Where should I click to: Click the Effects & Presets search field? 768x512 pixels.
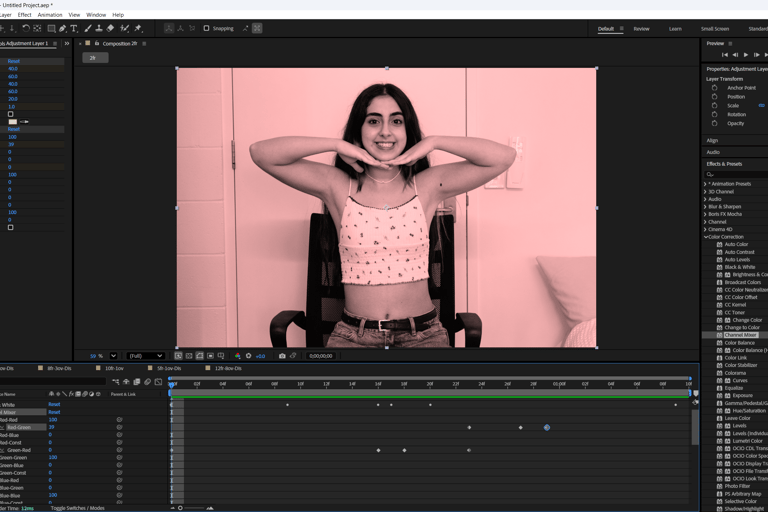[736, 174]
